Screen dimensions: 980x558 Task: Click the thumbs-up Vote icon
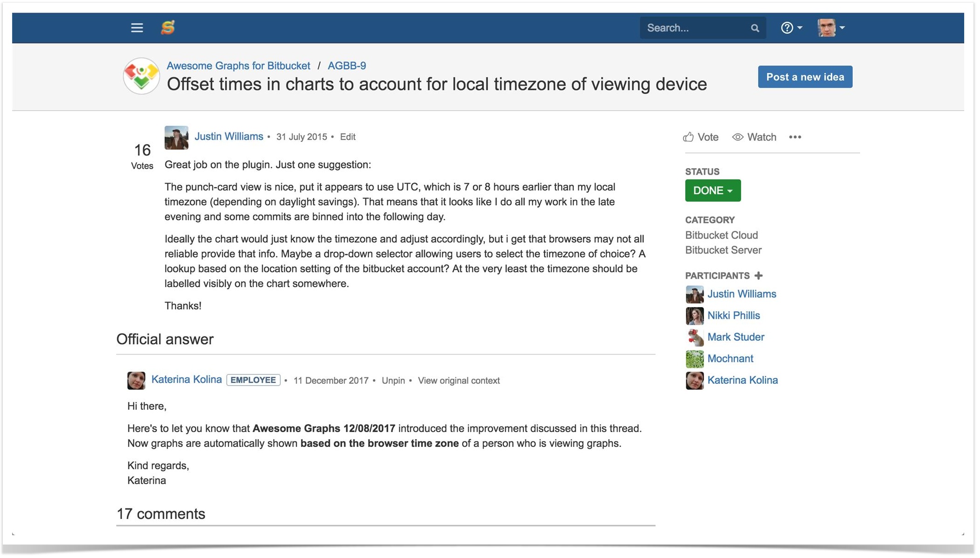click(x=688, y=137)
